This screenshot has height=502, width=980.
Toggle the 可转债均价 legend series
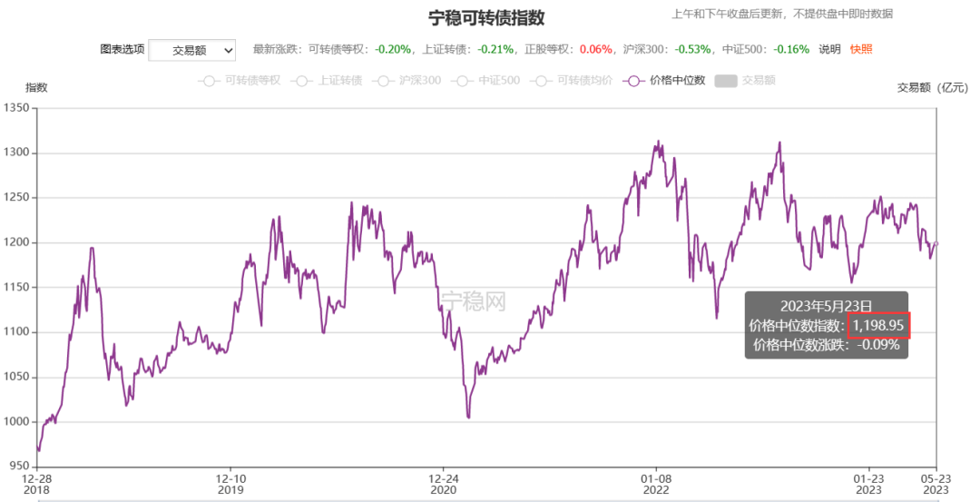572,81
